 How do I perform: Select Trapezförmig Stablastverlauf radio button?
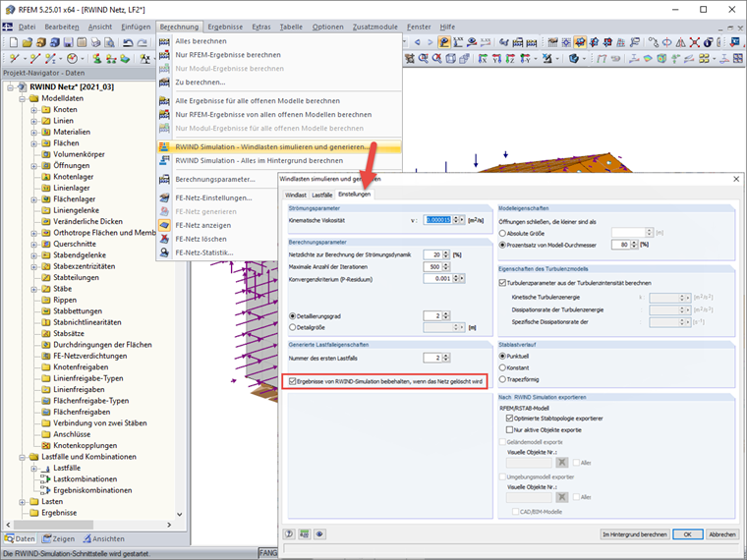502,379
